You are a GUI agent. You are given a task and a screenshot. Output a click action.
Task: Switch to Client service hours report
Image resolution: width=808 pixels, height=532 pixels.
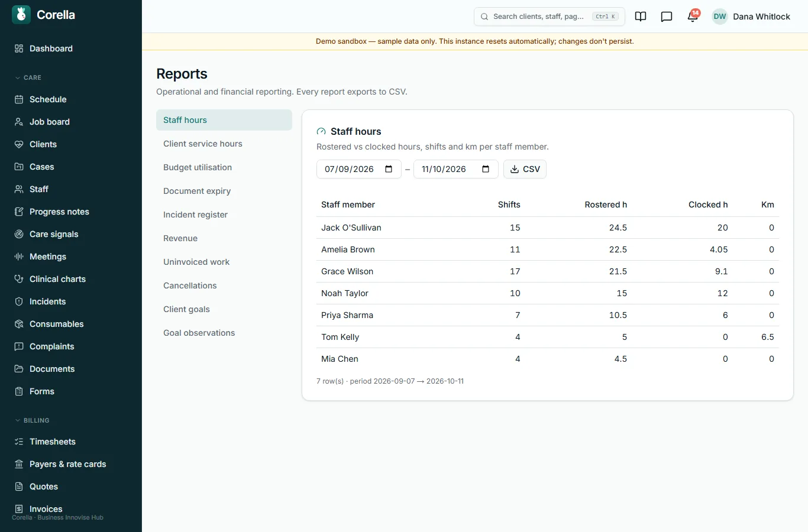[x=224, y=144]
